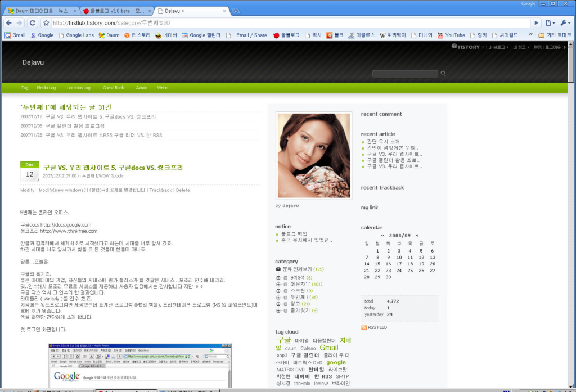Go back with the browser back arrow
This screenshot has width=576, height=392.
coord(9,23)
